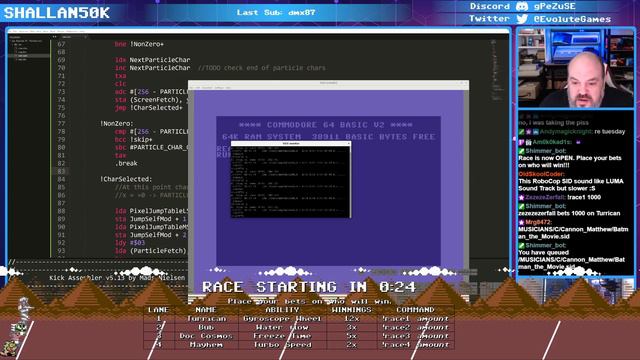Click the Andymagicknight username in chat
The image size is (640, 360).
click(x=565, y=131)
